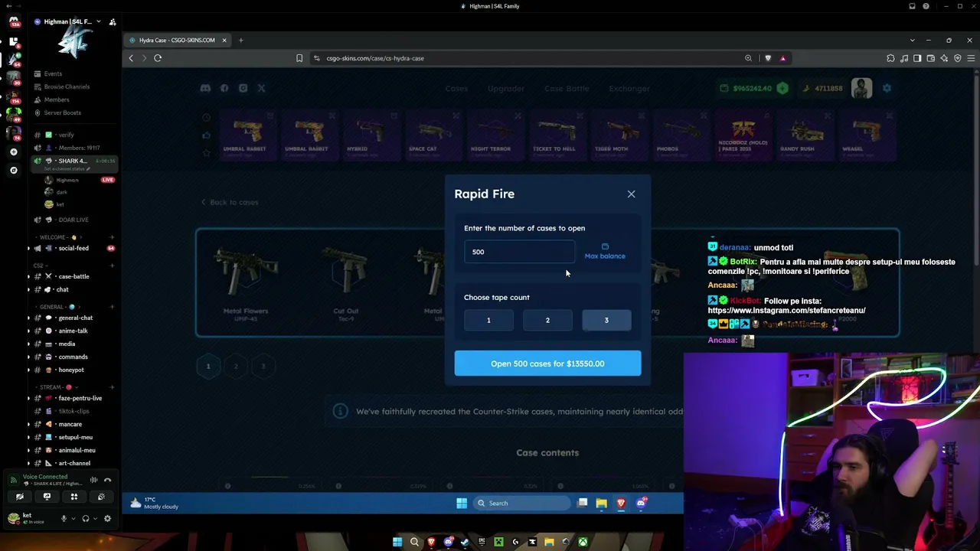Click the add funds green plus icon
This screenshot has width=980, height=551.
pyautogui.click(x=782, y=89)
